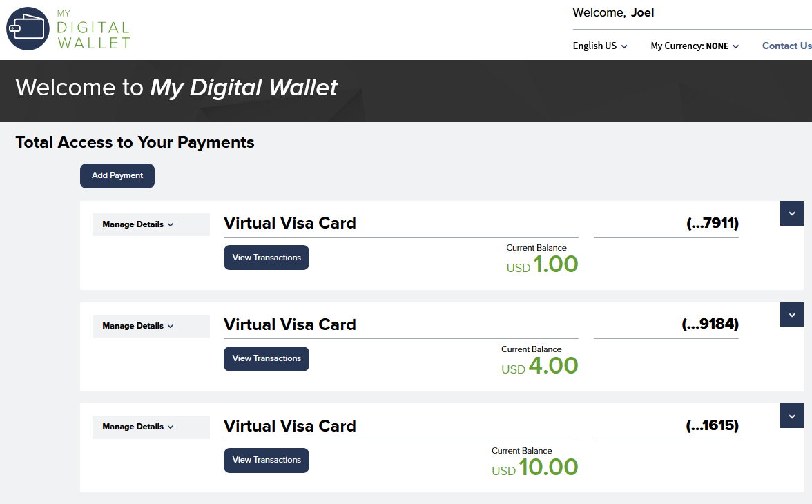Viewport: 812px width, 504px height.
Task: Expand the card ending 7911 chevron
Action: click(791, 213)
